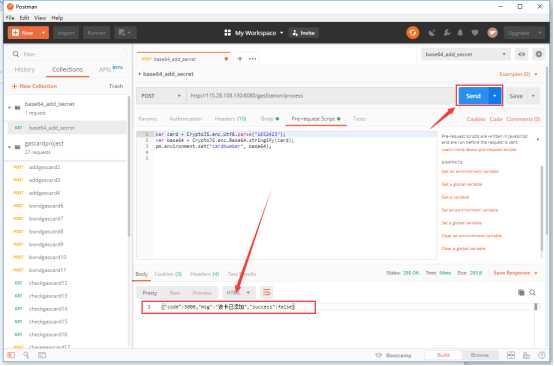This screenshot has height=366, width=554.
Task: Collapse the base64_add_secret collection arrow
Action: (x=10, y=107)
